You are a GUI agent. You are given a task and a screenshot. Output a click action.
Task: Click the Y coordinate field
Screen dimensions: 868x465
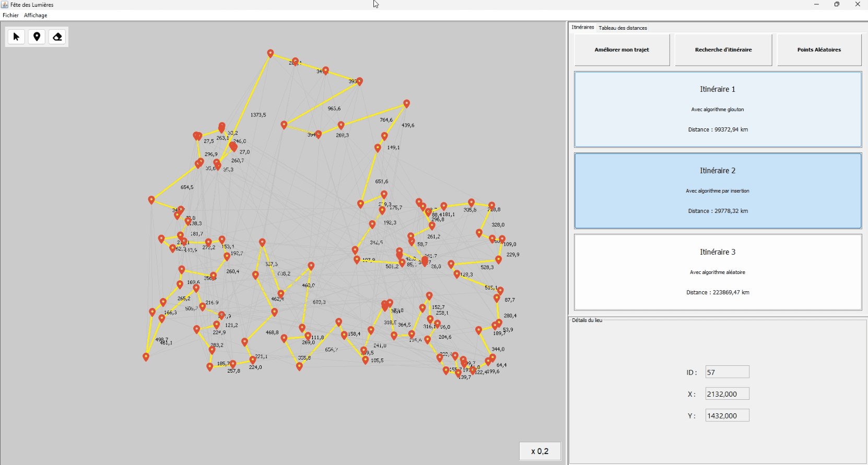(x=727, y=416)
